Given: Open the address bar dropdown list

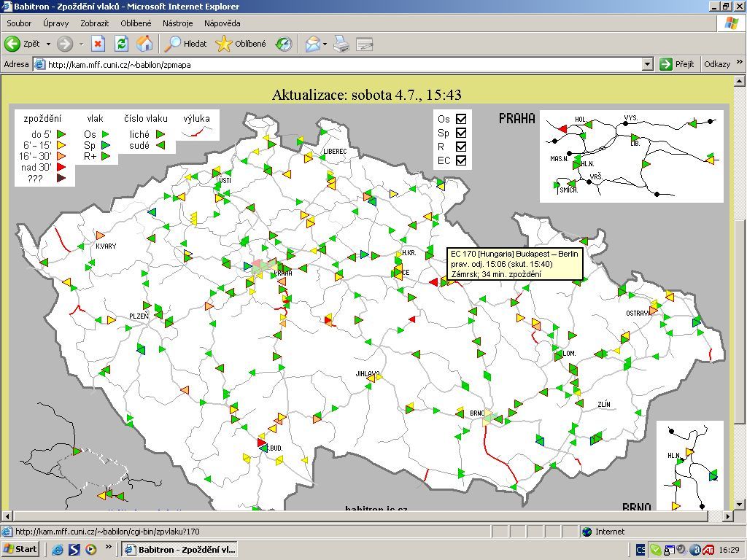Looking at the screenshot, I should pos(647,64).
